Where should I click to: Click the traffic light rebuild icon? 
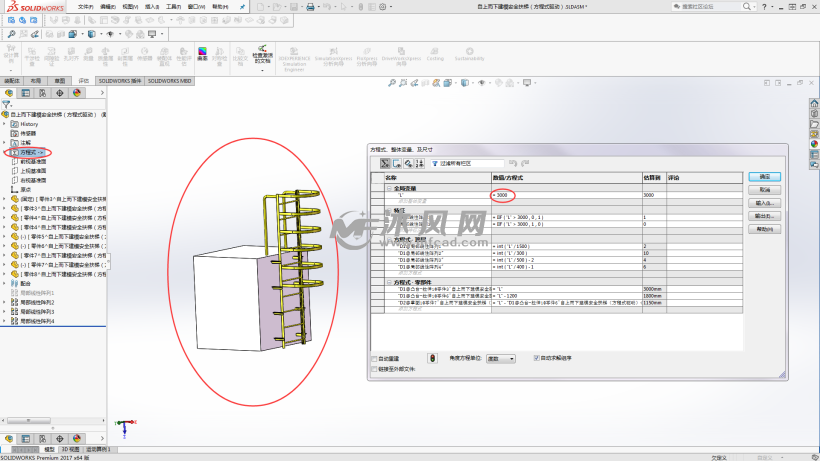(x=432, y=358)
